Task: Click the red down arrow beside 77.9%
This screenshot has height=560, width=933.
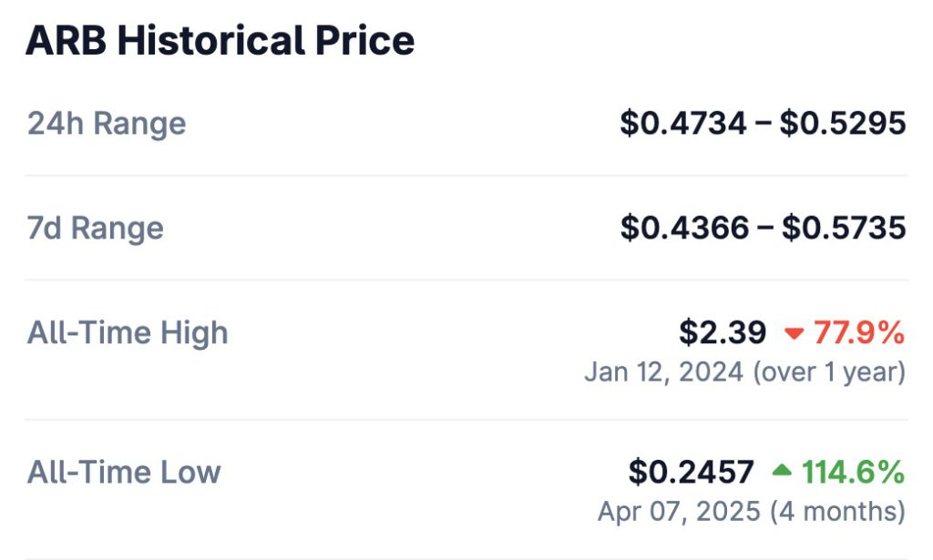Action: [794, 334]
